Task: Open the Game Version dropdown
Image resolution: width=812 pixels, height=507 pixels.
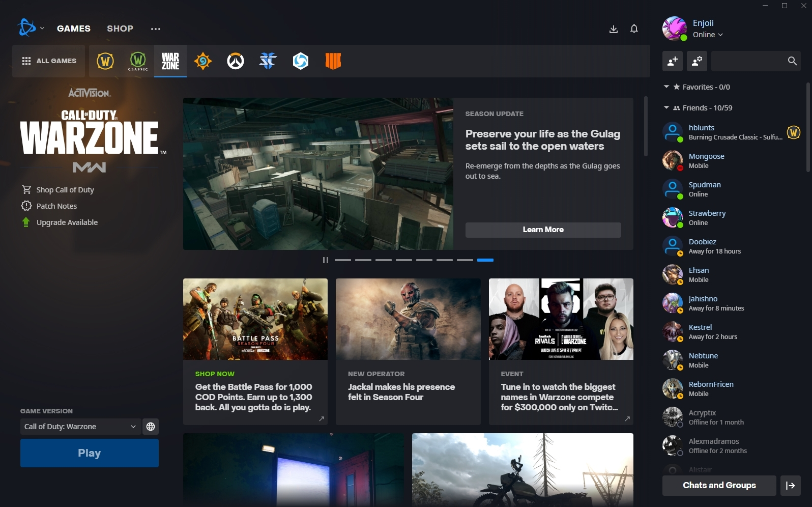Action: [x=80, y=427]
